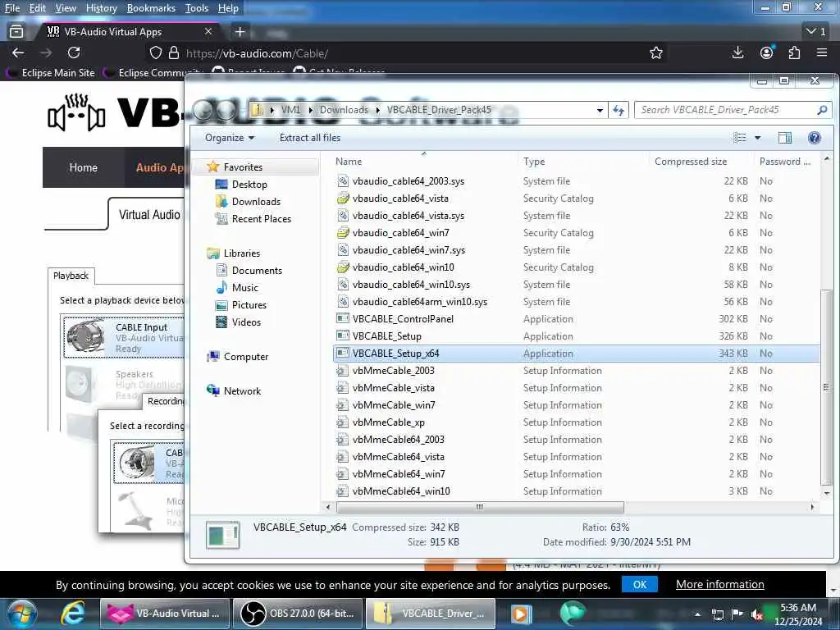The width and height of the screenshot is (840, 630).
Task: Open Documents library
Action: (257, 271)
